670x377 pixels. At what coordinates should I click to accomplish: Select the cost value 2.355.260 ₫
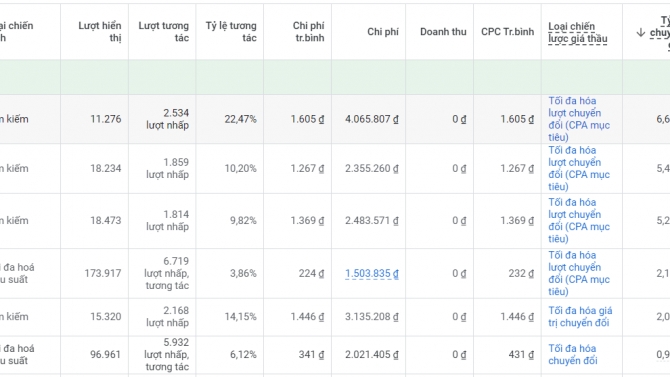pos(372,168)
